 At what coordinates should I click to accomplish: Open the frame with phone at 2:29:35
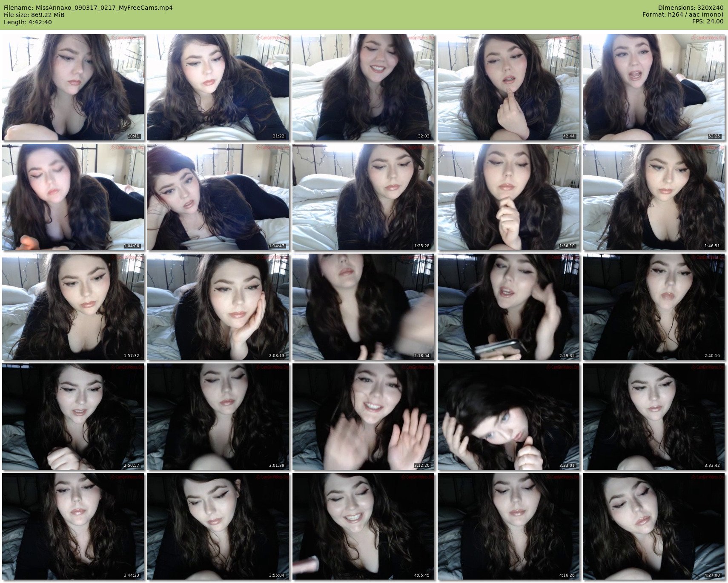(508, 307)
